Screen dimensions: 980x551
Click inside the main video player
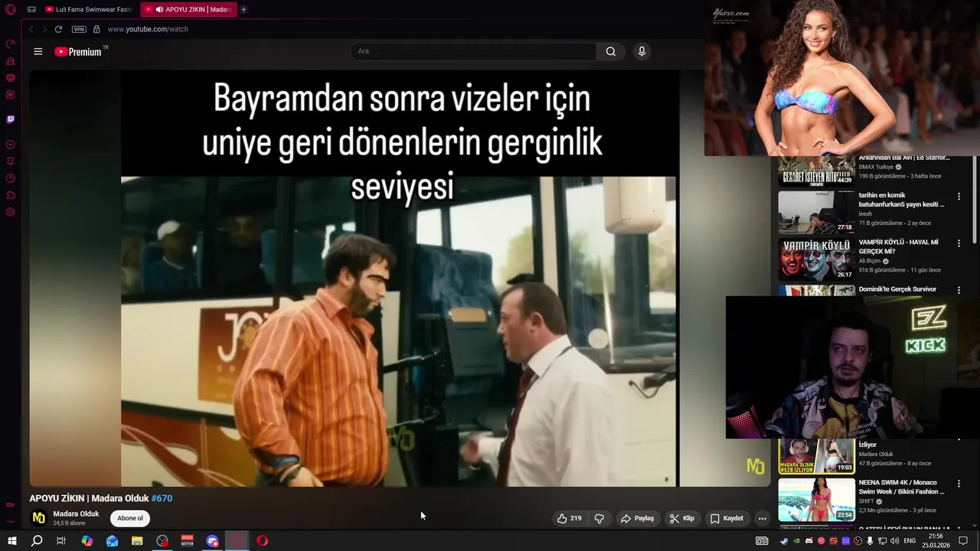[400, 279]
